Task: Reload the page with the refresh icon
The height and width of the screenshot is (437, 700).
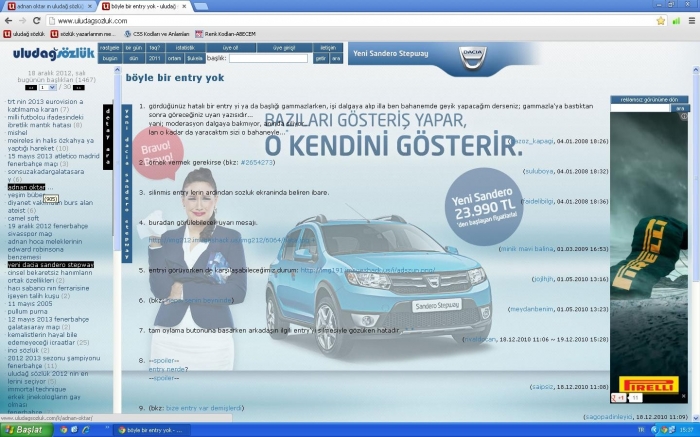Action: (x=37, y=21)
